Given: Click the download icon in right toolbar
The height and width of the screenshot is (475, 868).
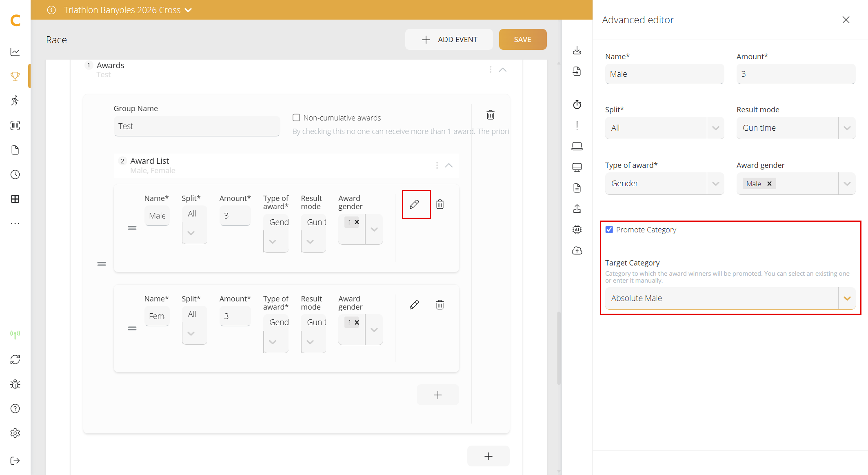Looking at the screenshot, I should pos(577,50).
